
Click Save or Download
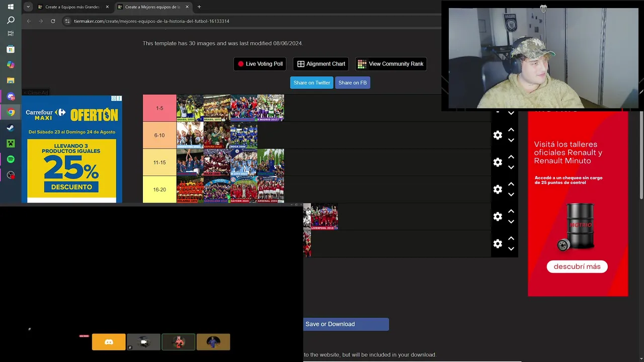click(x=346, y=324)
